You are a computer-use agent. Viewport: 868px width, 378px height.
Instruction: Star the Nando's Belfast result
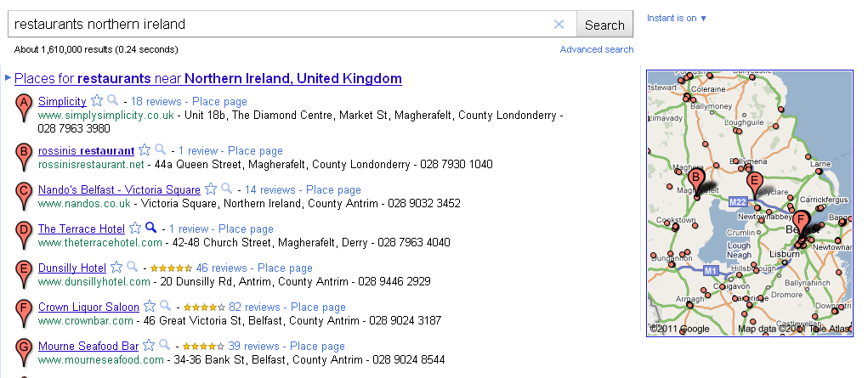coord(211,189)
